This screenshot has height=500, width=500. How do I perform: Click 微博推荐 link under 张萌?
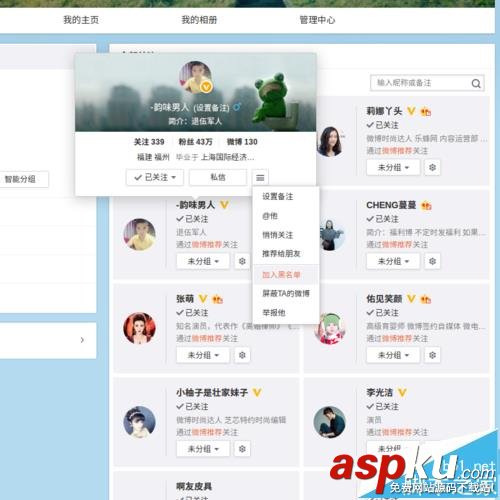207,339
